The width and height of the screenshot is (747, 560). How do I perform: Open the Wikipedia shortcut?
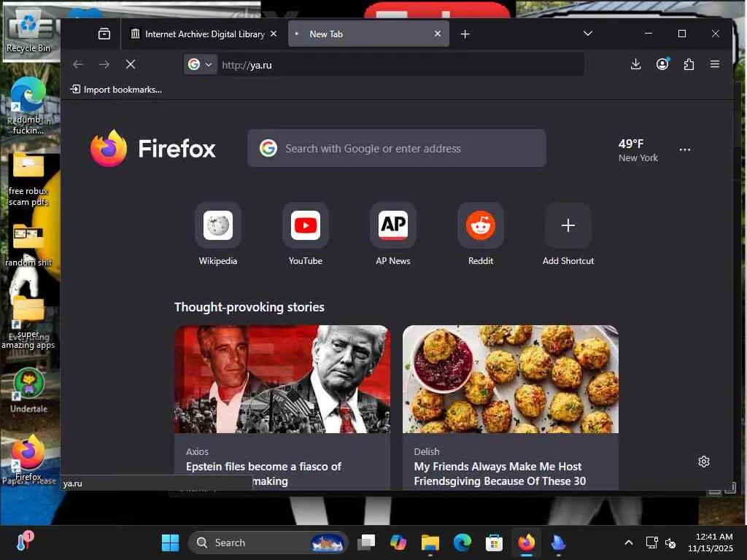coord(217,234)
